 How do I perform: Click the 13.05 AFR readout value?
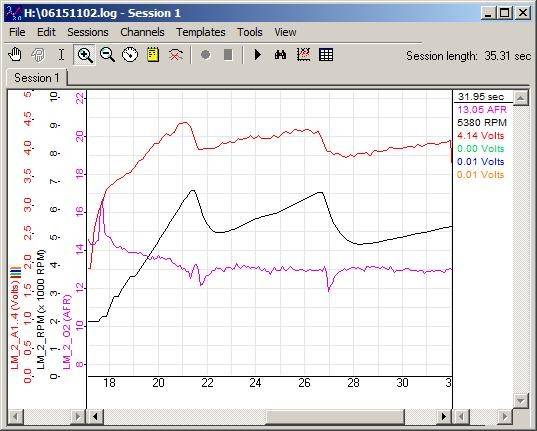click(x=482, y=110)
